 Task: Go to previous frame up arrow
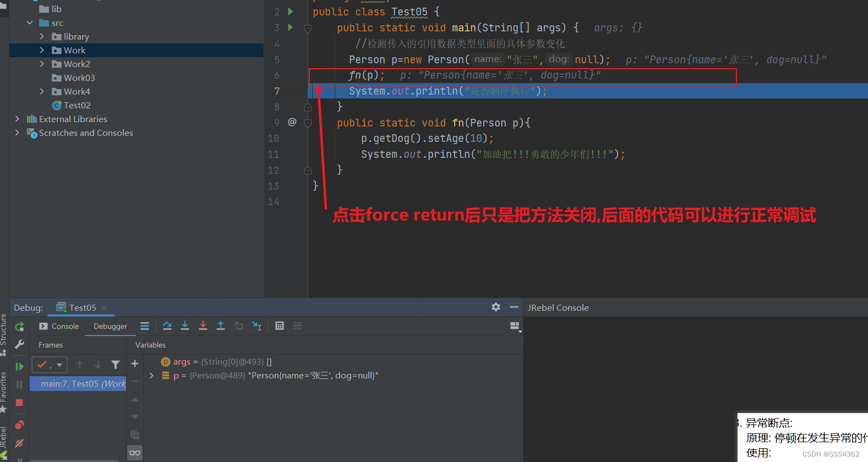point(80,364)
